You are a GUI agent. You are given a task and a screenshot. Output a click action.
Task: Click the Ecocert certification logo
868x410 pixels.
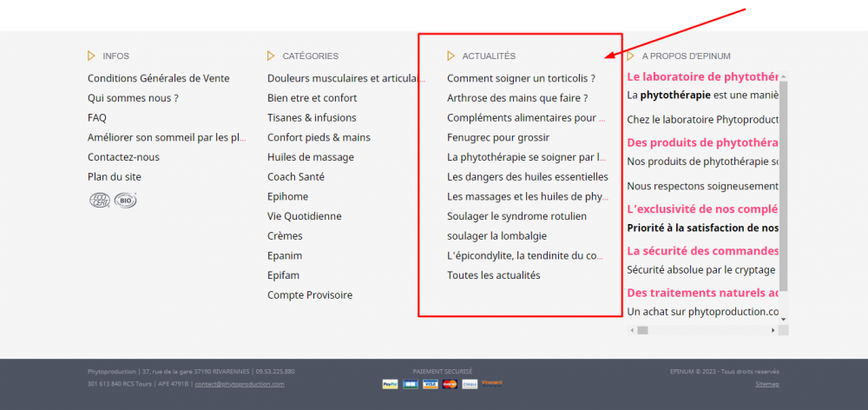[x=100, y=200]
